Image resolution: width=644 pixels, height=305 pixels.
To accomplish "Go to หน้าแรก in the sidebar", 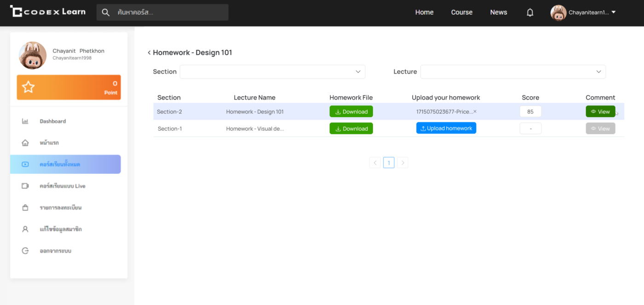I will [49, 143].
